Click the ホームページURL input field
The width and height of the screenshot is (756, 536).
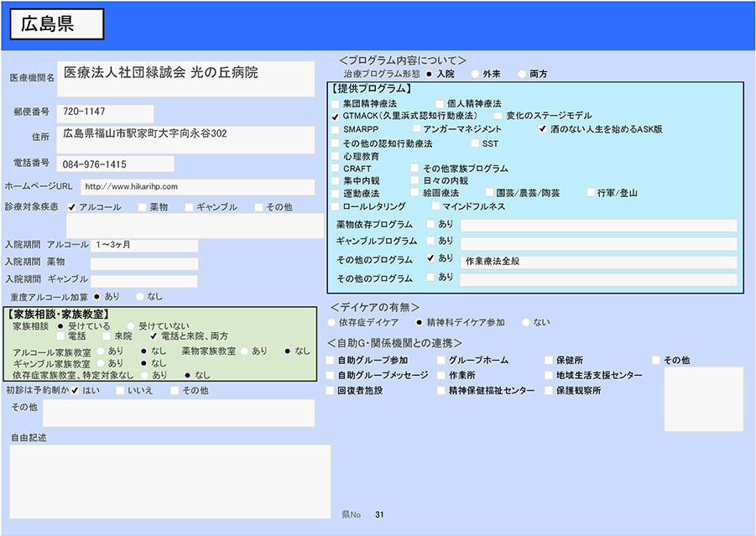[197, 186]
